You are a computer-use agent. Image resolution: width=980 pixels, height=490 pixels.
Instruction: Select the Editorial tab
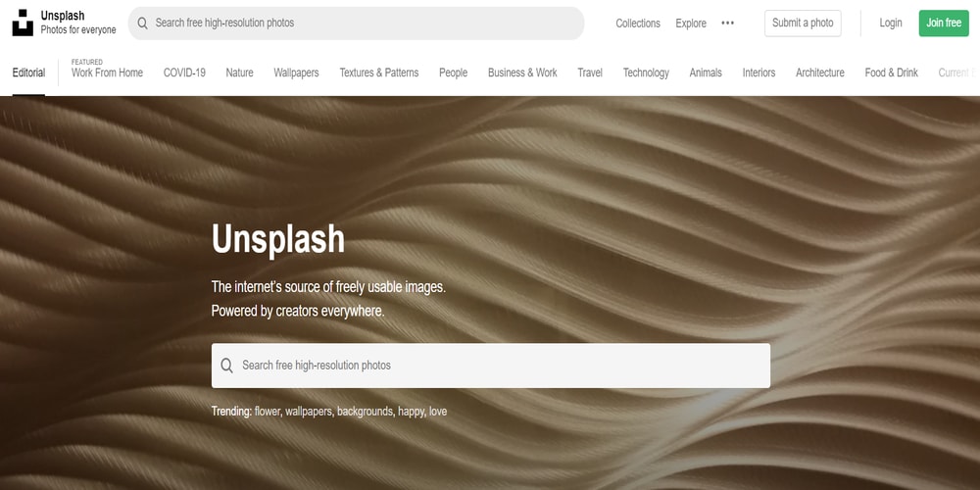pos(28,73)
